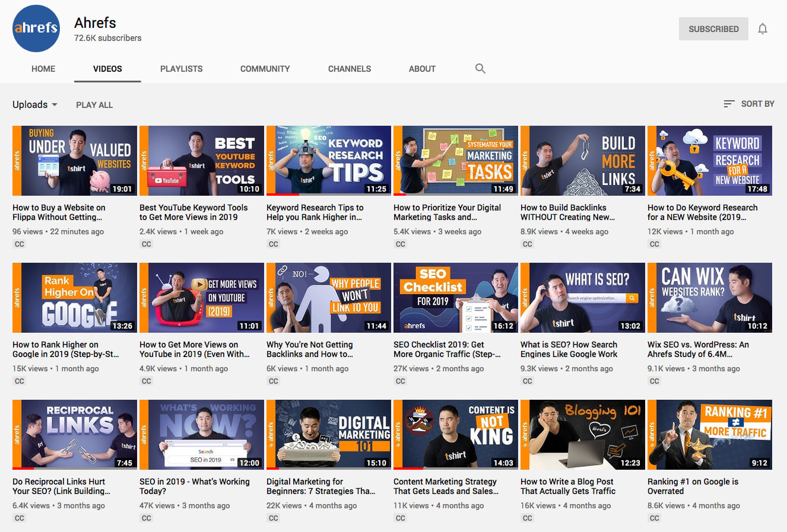
Task: Click the CC badge under the Flippa video
Action: [19, 244]
